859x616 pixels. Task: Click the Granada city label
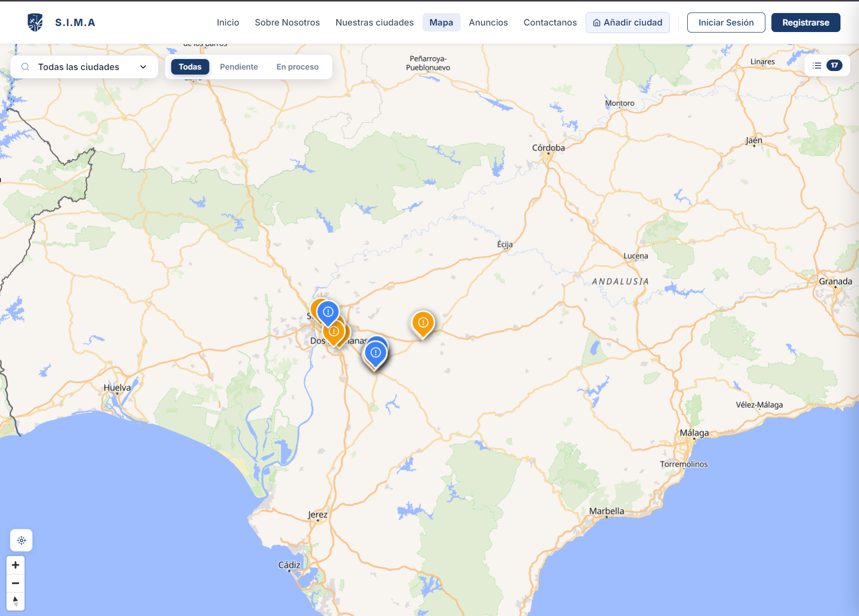[x=835, y=281]
